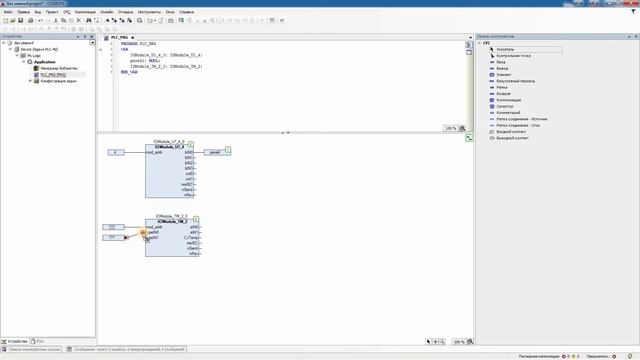Image resolution: width=640 pixels, height=360 pixels.
Task: Switch to the POUs bottom tab
Action: pos(37,341)
